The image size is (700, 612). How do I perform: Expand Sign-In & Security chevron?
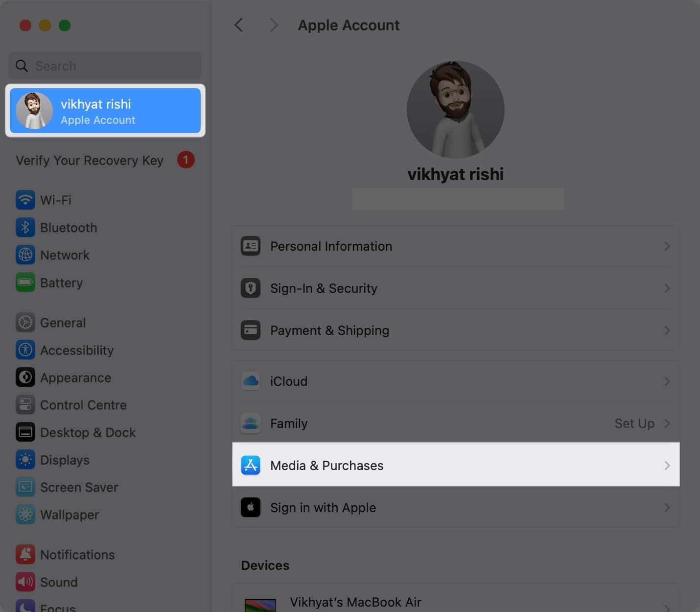pos(667,288)
